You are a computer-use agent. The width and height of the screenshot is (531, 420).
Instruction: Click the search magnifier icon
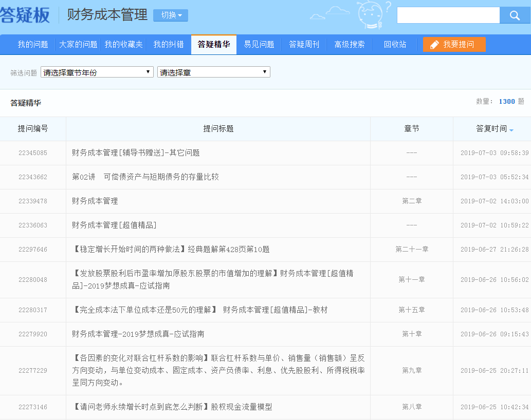515,15
